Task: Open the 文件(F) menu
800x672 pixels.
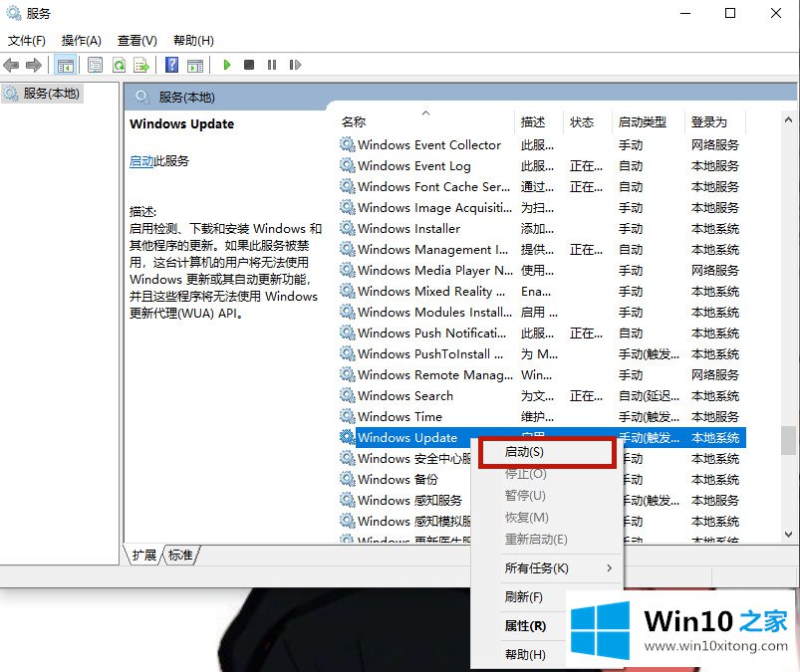Action: 27,40
